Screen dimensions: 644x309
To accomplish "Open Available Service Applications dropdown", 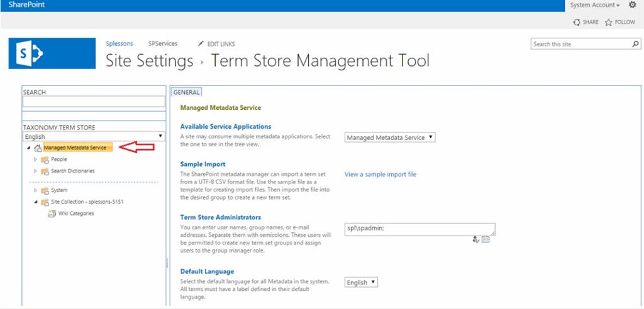I will click(391, 138).
